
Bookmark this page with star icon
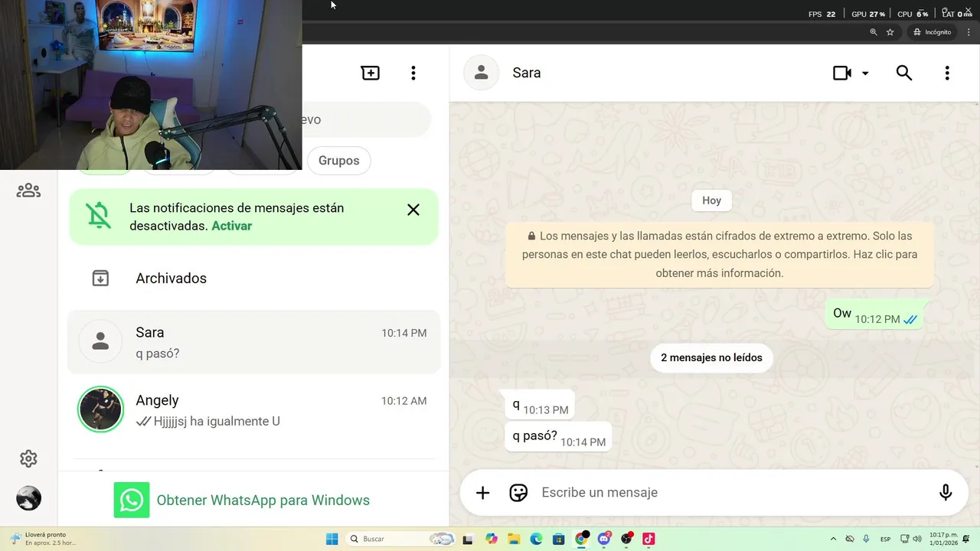click(x=890, y=32)
